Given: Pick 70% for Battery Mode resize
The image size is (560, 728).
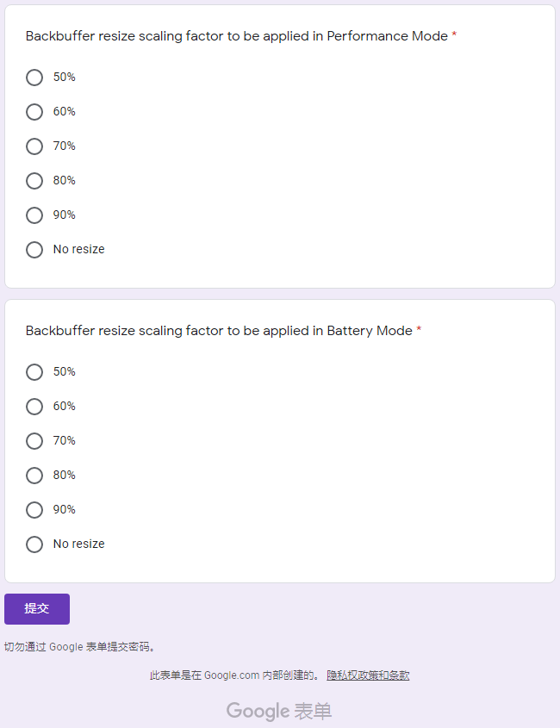Looking at the screenshot, I should pyautogui.click(x=34, y=441).
